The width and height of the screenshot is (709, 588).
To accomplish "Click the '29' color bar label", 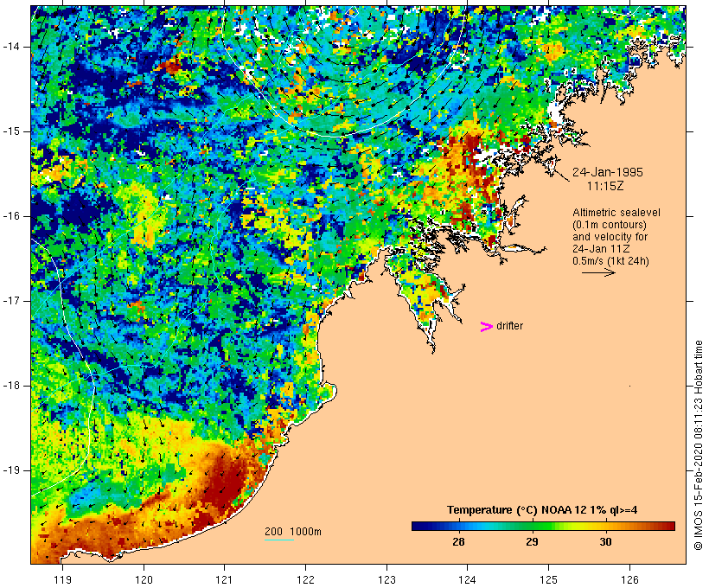I will tap(533, 542).
